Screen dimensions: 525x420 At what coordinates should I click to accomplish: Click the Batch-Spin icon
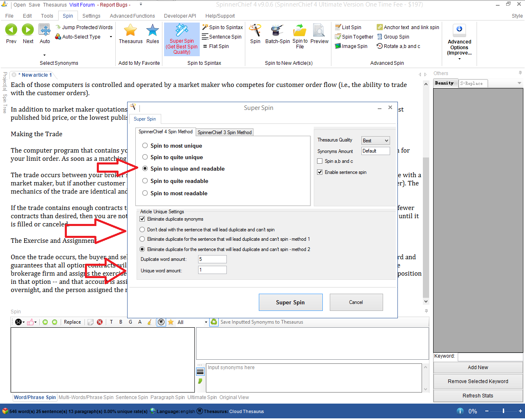[277, 30]
